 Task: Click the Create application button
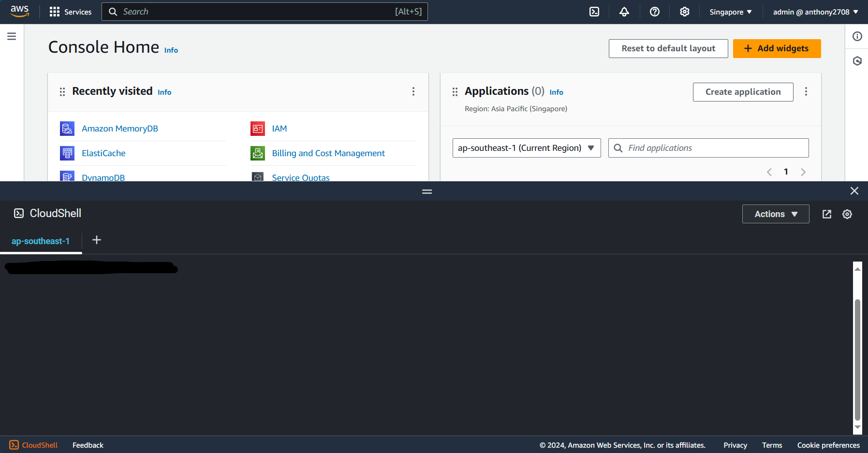tap(743, 92)
